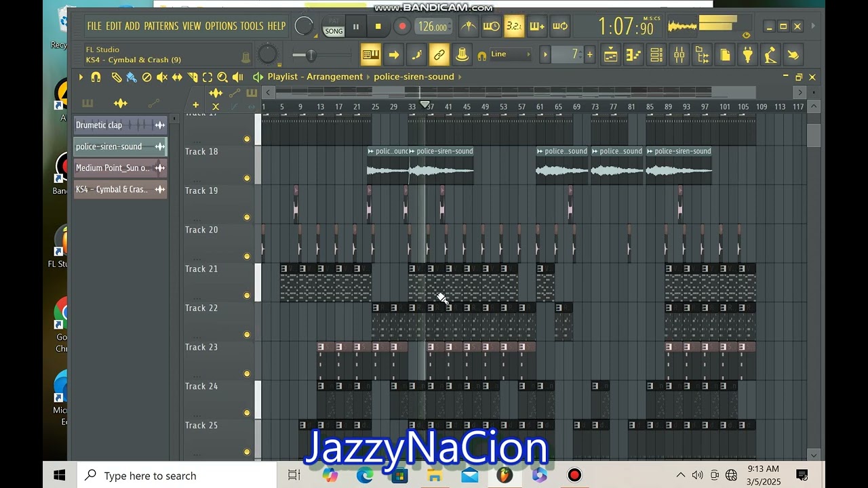Open the Piano roll from toolbar
This screenshot has width=868, height=488.
(633, 55)
